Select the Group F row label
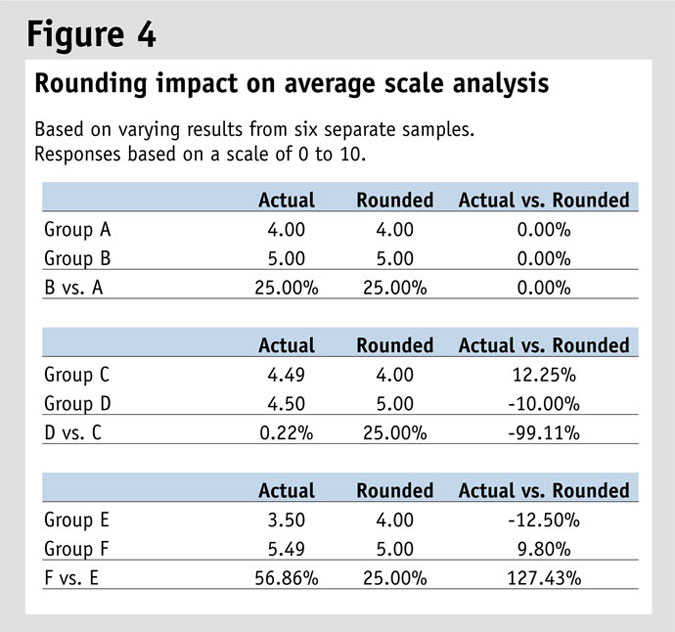Image resolution: width=675 pixels, height=632 pixels. point(77,549)
